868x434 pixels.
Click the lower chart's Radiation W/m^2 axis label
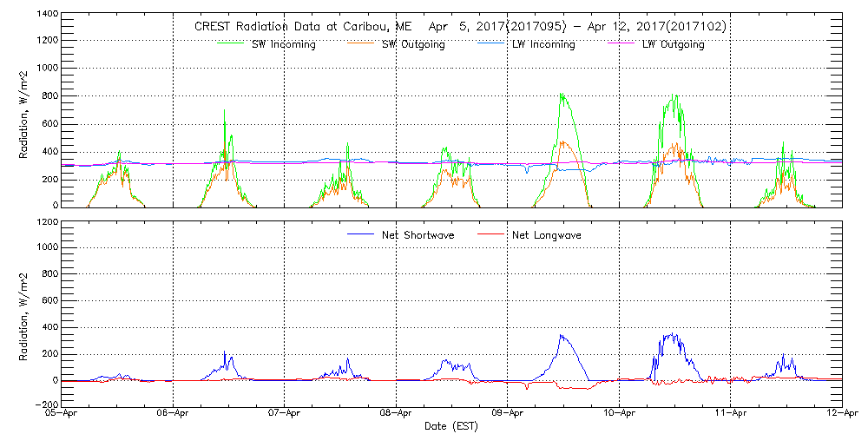[24, 314]
